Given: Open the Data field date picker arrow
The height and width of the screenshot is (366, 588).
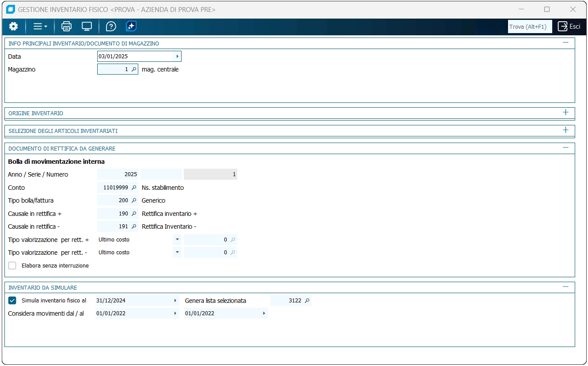Looking at the screenshot, I should [x=177, y=57].
